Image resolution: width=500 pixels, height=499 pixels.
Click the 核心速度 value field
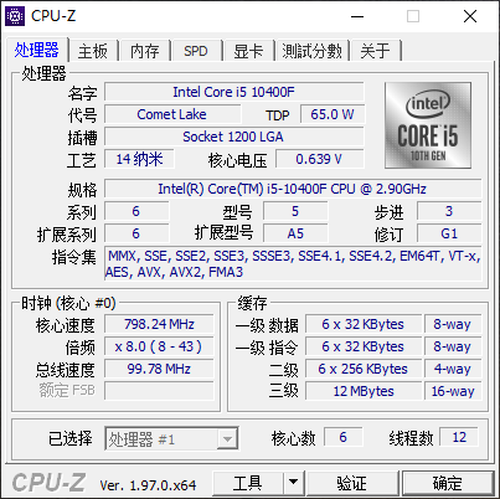(x=159, y=324)
